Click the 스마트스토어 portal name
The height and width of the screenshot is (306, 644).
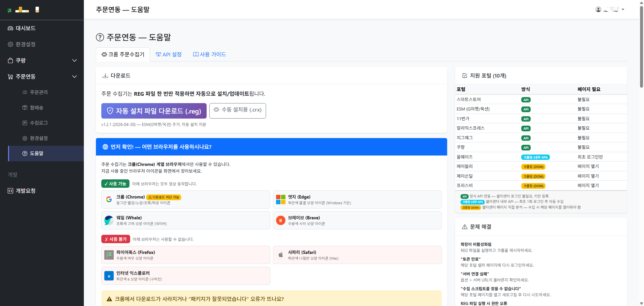click(469, 99)
